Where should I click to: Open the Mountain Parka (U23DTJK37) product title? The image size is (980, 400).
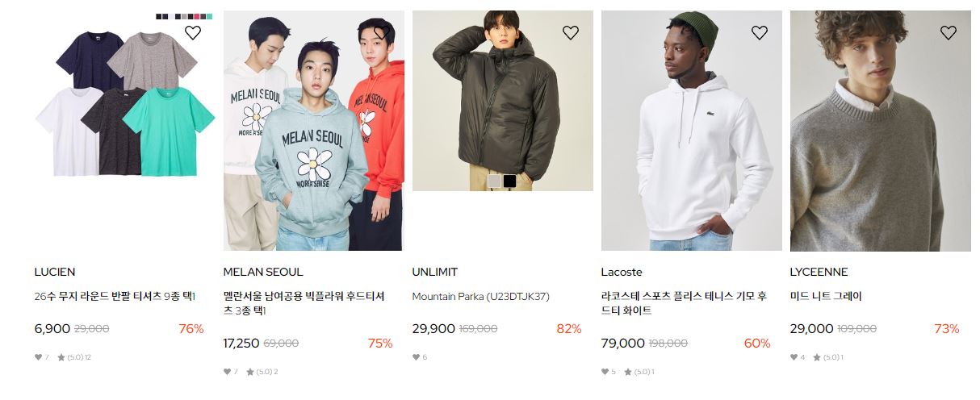[480, 296]
